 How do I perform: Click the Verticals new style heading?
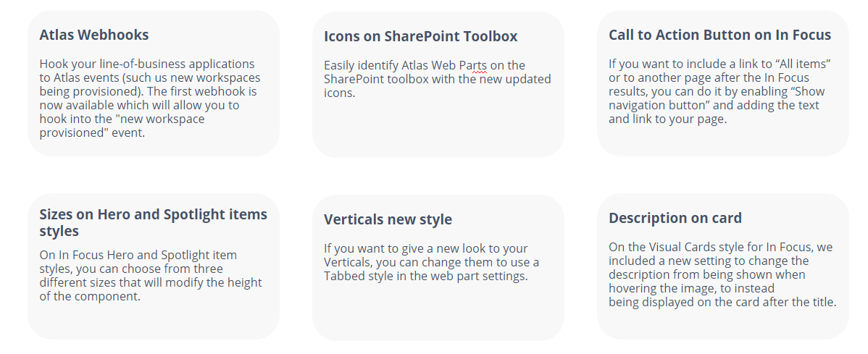(388, 219)
